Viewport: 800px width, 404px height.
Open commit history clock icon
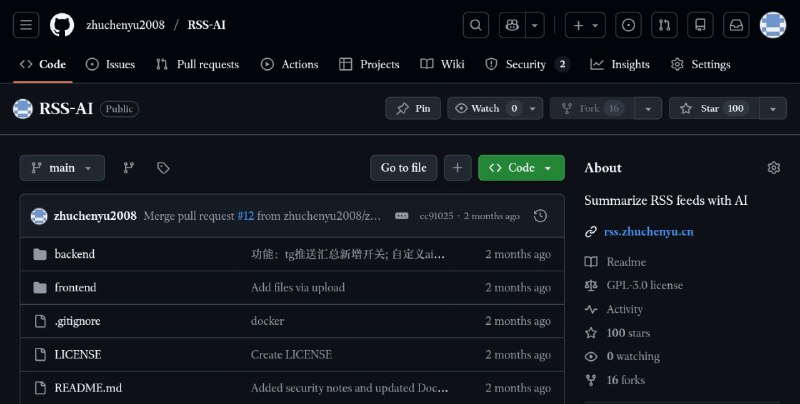click(x=541, y=216)
